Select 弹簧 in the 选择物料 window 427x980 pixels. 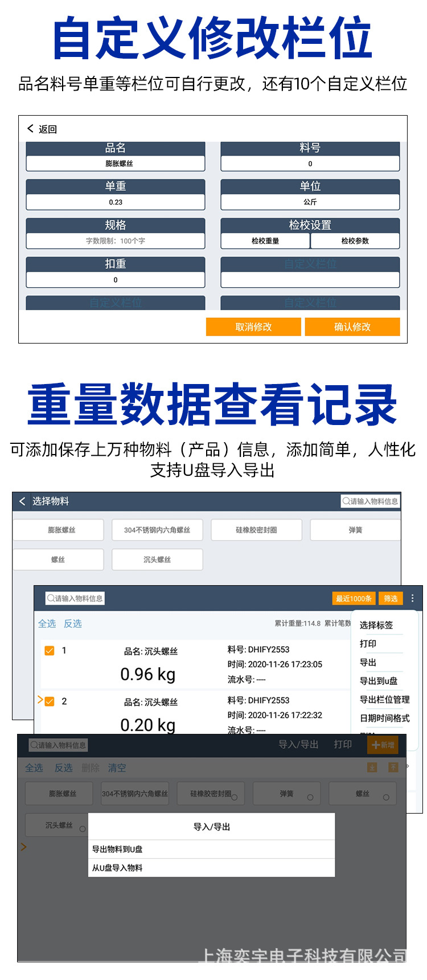click(355, 530)
